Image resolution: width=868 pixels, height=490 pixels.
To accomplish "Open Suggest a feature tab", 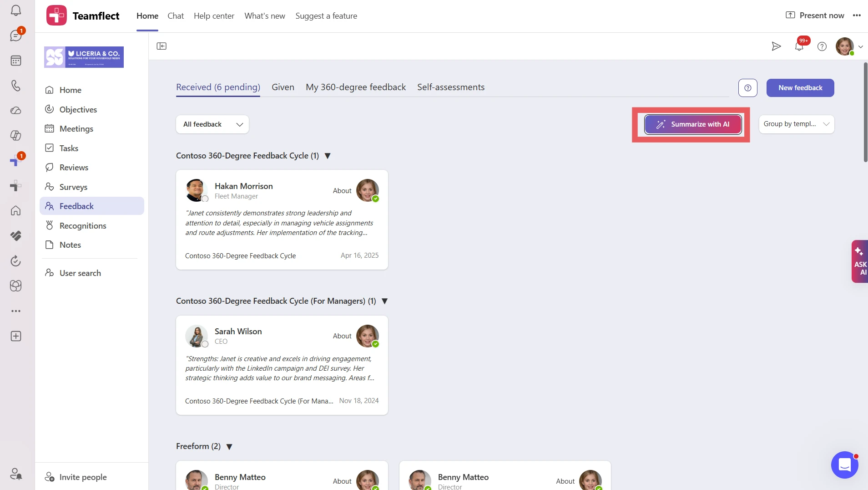I will [326, 16].
